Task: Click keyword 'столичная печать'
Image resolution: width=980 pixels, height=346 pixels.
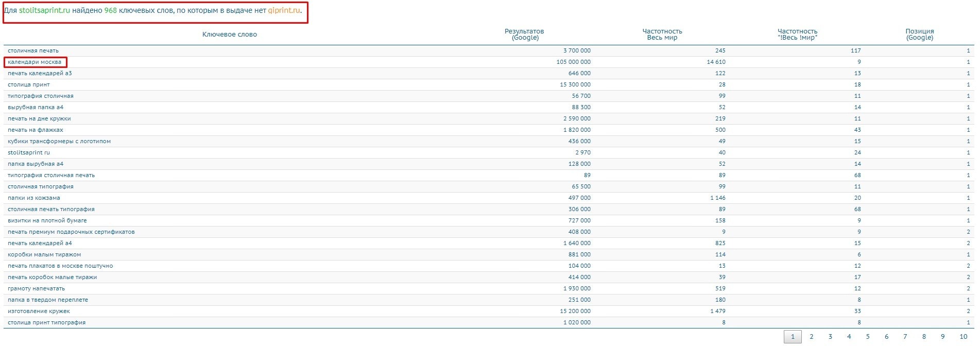Action: (33, 51)
